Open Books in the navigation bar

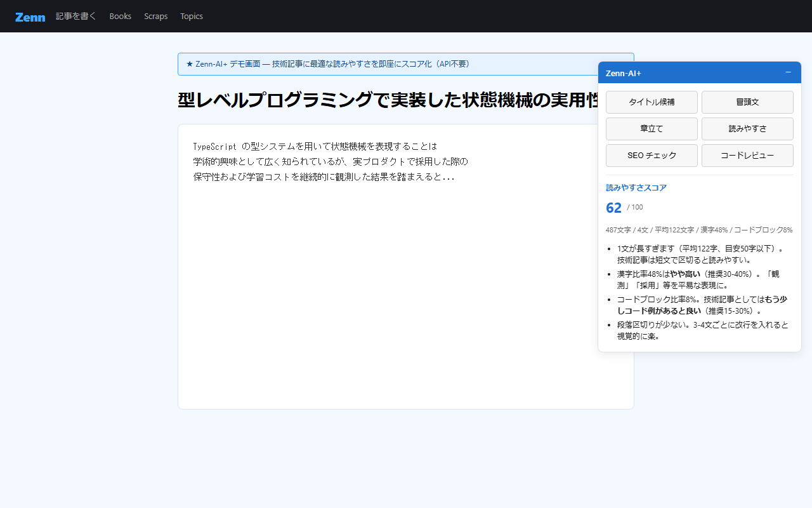(x=121, y=16)
